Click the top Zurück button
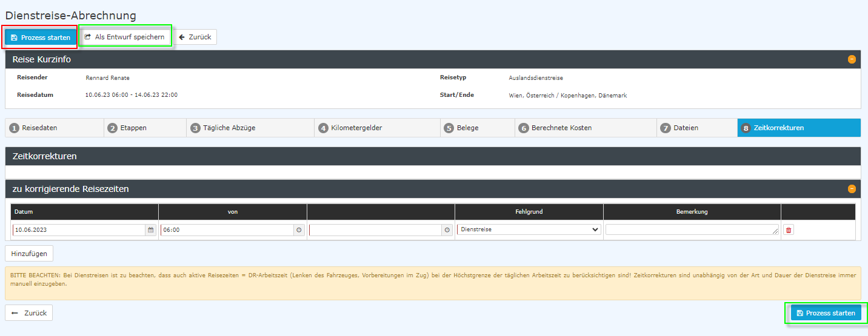 [x=195, y=37]
